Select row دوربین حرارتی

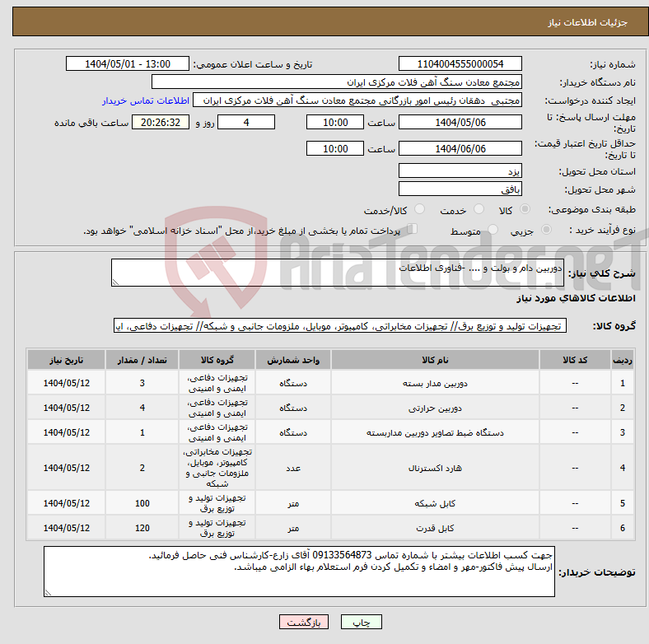coord(331,408)
